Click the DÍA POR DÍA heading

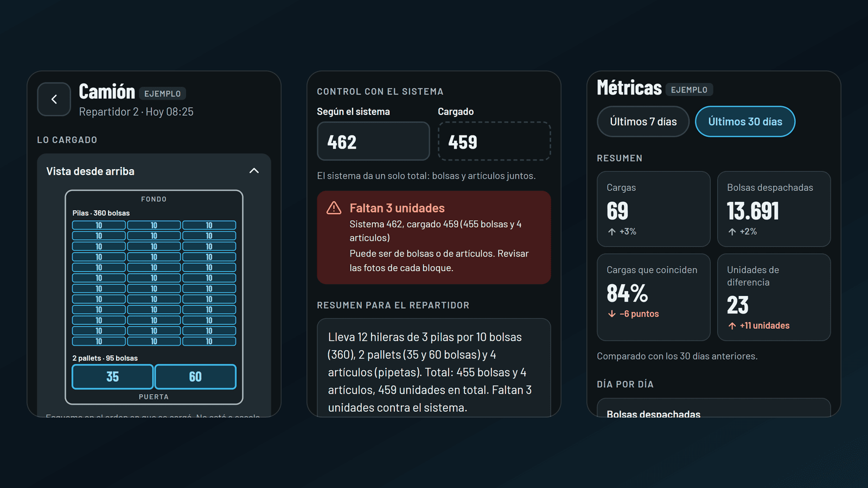(626, 384)
